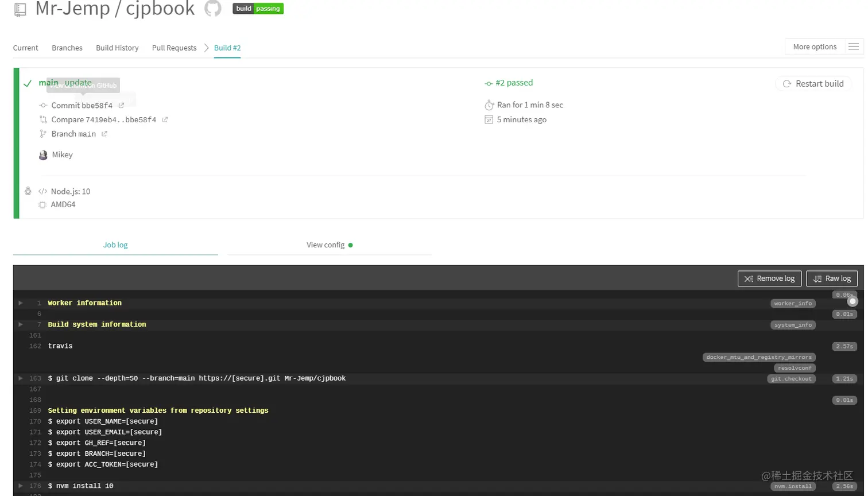Click the Mr-Jemp / cjpbook repository title
This screenshot has height=496, width=868.
[x=115, y=9]
